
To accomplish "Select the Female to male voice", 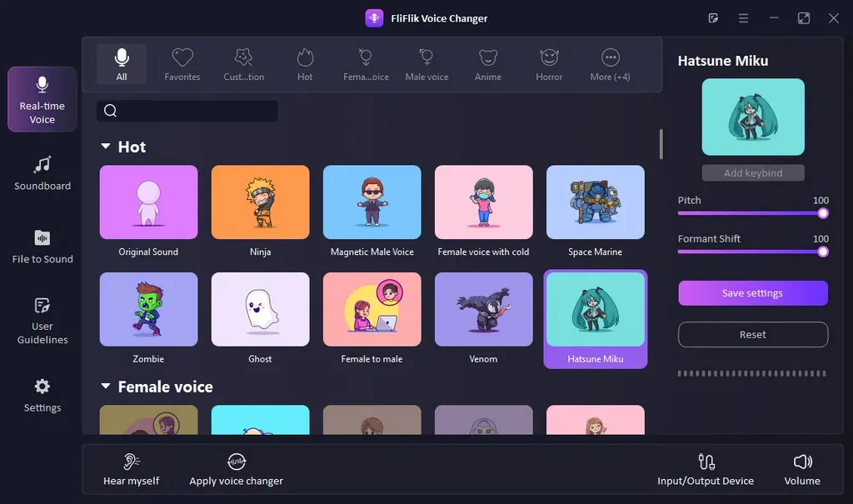I will (x=372, y=319).
